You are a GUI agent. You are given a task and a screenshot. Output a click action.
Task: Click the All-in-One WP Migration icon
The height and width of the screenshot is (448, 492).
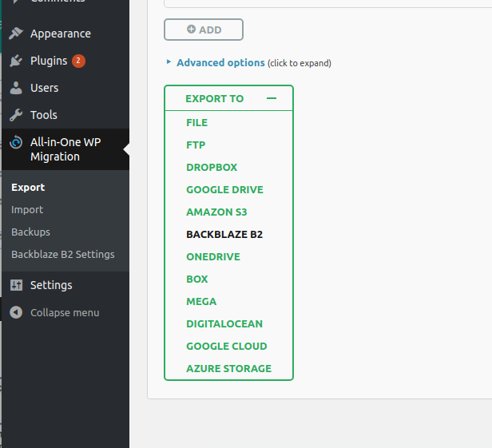point(16,142)
